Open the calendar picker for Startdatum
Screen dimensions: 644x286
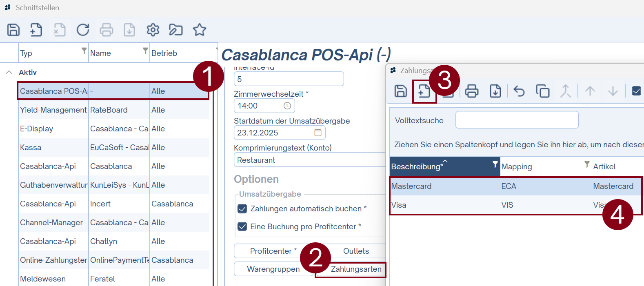click(318, 133)
